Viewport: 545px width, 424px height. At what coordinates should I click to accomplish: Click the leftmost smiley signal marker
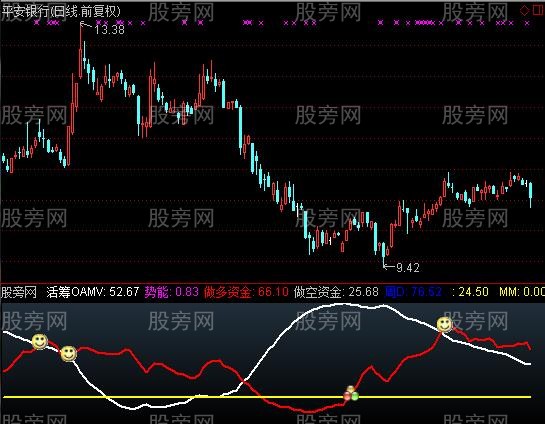click(x=40, y=342)
